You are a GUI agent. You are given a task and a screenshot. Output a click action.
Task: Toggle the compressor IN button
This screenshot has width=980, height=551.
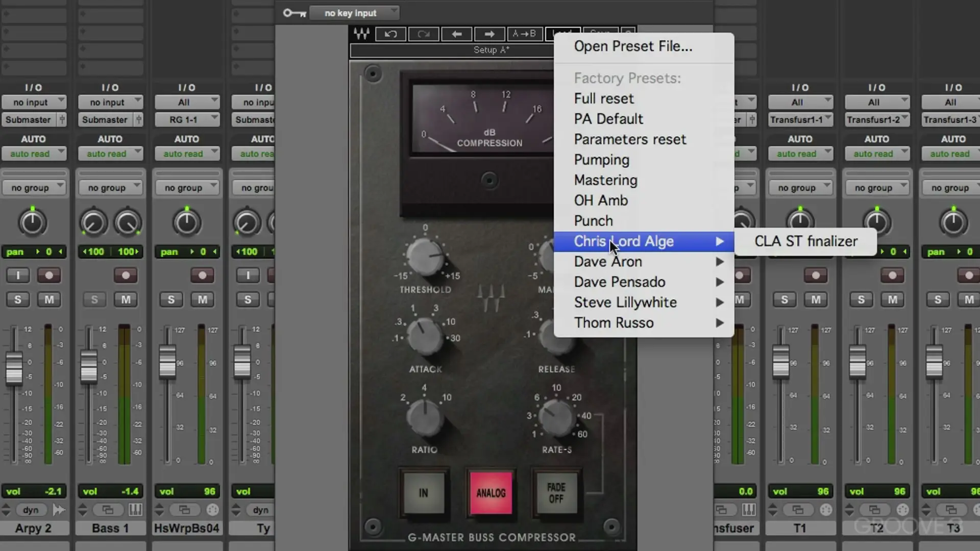point(424,493)
